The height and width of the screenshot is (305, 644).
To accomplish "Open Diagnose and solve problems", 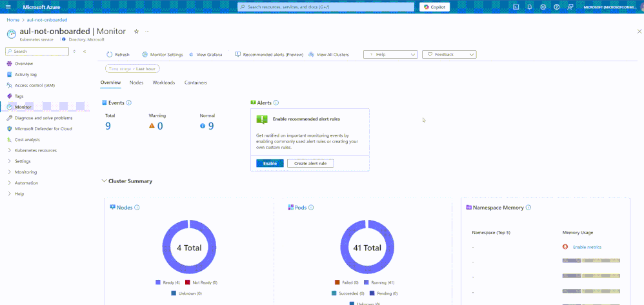I will pyautogui.click(x=43, y=118).
